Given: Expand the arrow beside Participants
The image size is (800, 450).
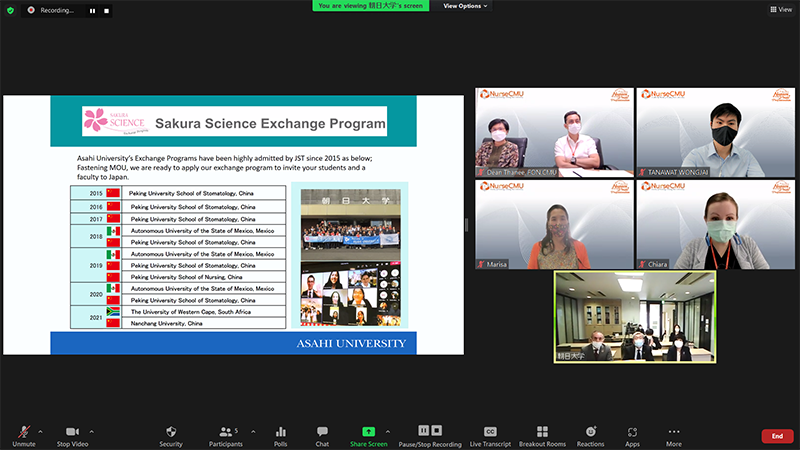Looking at the screenshot, I should 253,432.
